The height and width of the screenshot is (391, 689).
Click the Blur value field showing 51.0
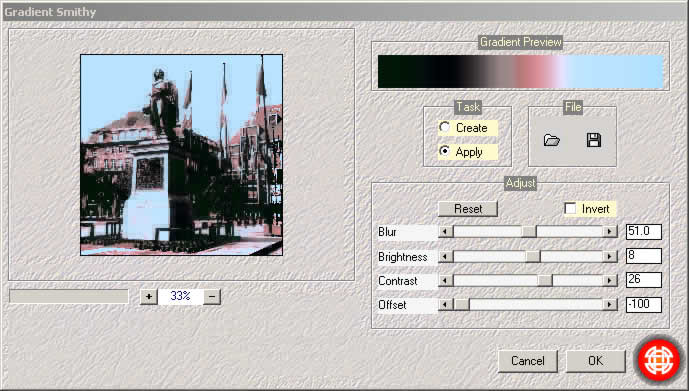pyautogui.click(x=644, y=232)
